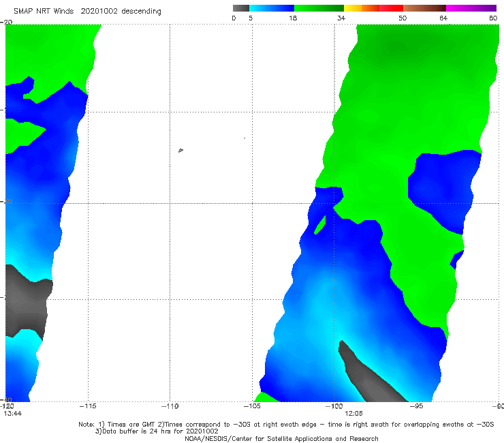This screenshot has width=504, height=443.
Task: Click the swath time '12:06'
Action: click(x=353, y=414)
